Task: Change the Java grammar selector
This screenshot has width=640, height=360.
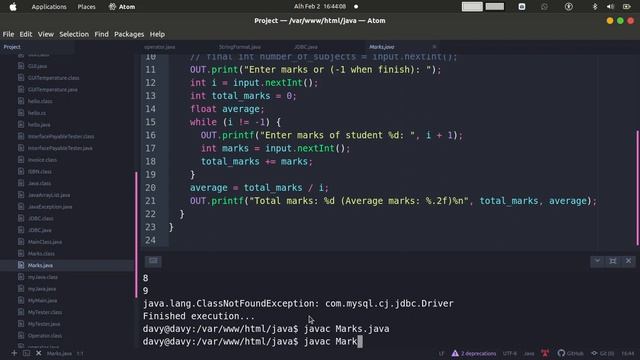Action: point(529,353)
